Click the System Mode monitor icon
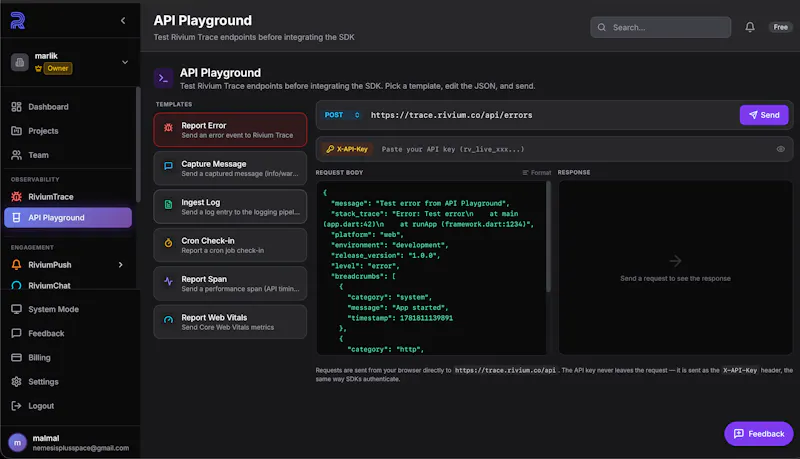800x459 pixels. (x=16, y=309)
